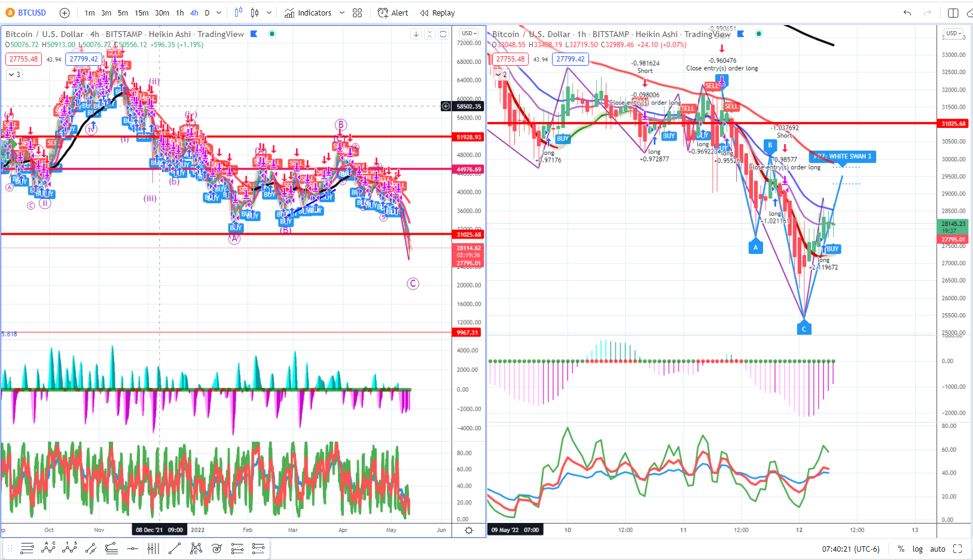Collapse the left chart pane
This screenshot has height=560, width=973.
pyautogui.click(x=429, y=34)
